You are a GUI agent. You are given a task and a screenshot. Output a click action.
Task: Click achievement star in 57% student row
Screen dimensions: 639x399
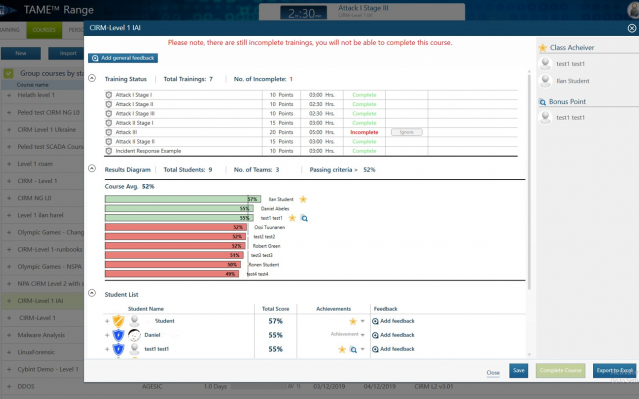click(x=353, y=322)
